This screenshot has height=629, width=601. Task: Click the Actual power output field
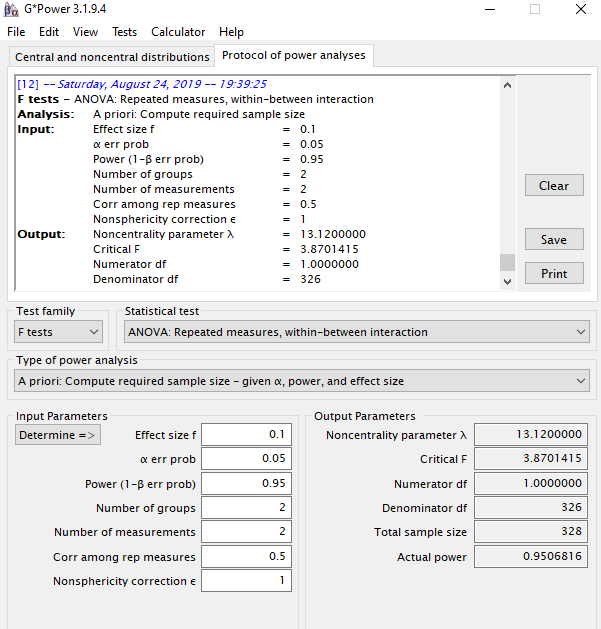click(531, 556)
